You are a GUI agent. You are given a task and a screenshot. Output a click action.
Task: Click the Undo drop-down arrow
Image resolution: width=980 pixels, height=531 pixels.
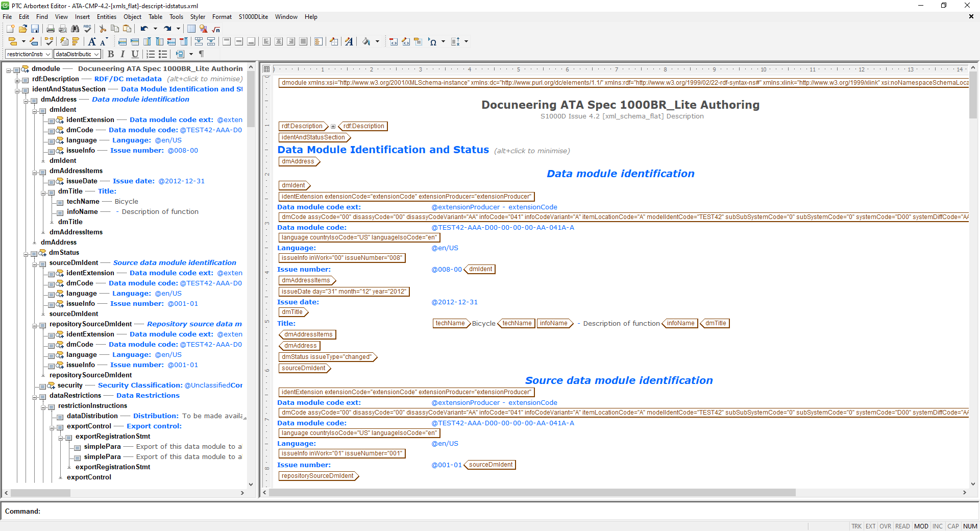(156, 29)
